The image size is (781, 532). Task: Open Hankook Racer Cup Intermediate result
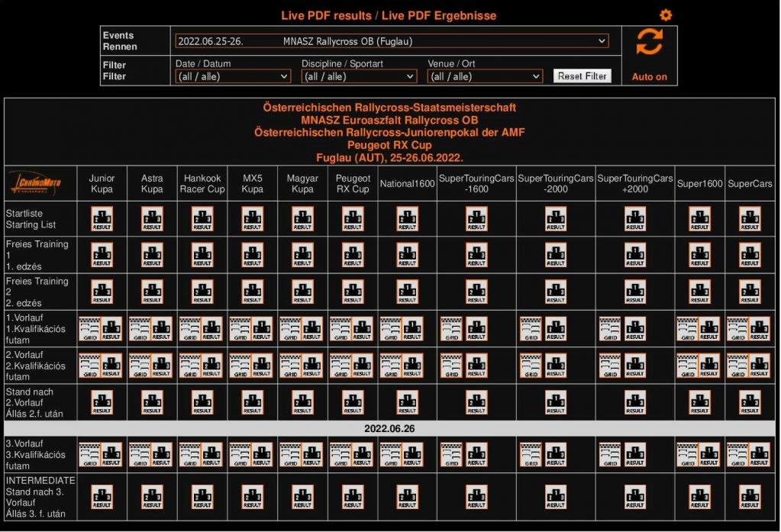click(x=202, y=497)
